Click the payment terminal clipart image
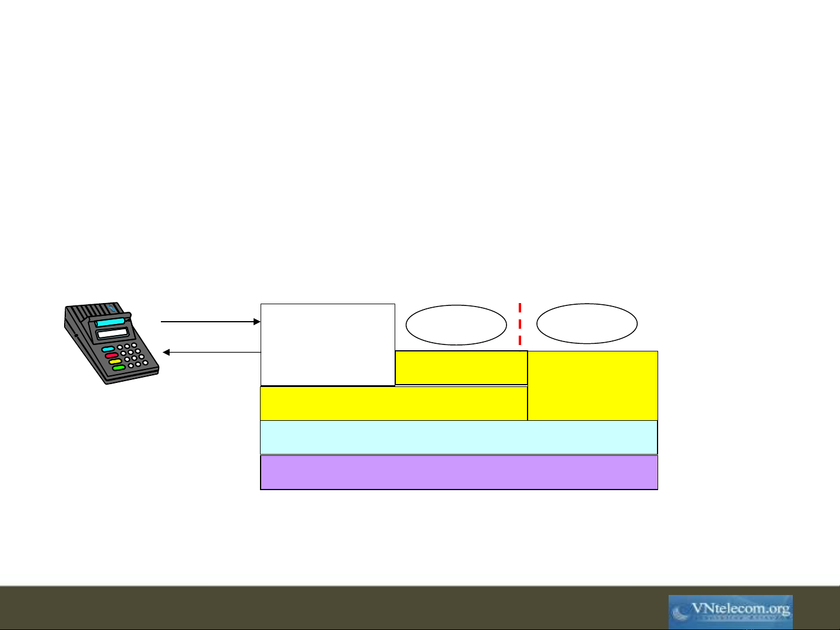 [x=111, y=343]
